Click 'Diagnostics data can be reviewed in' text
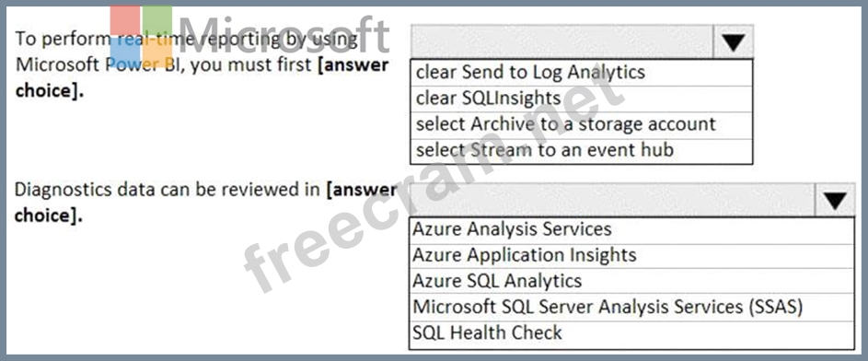The height and width of the screenshot is (361, 868). (x=167, y=190)
